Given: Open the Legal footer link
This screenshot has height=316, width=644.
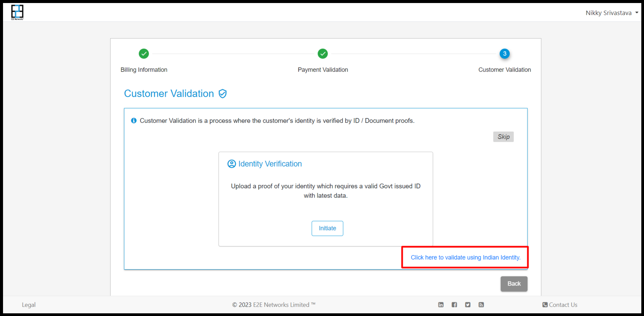Looking at the screenshot, I should (x=29, y=305).
